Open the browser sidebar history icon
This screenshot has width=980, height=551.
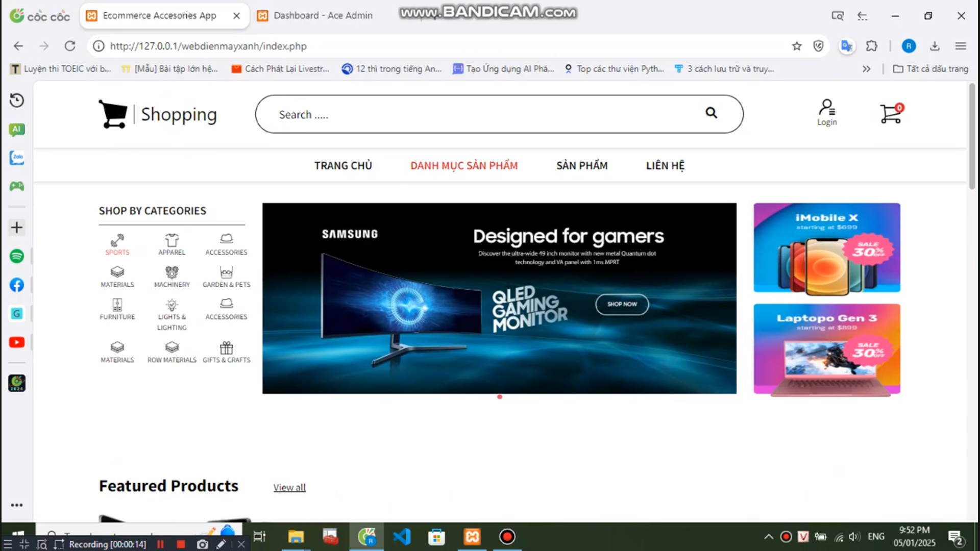(17, 101)
